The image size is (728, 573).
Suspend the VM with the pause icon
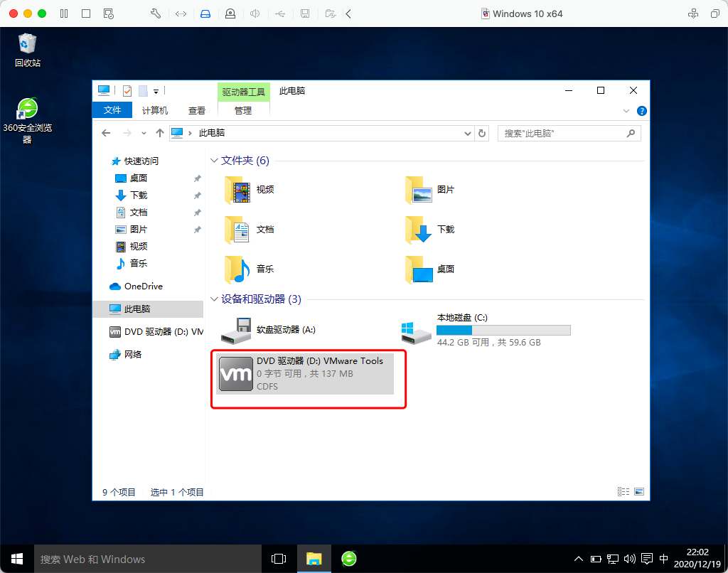pyautogui.click(x=64, y=14)
